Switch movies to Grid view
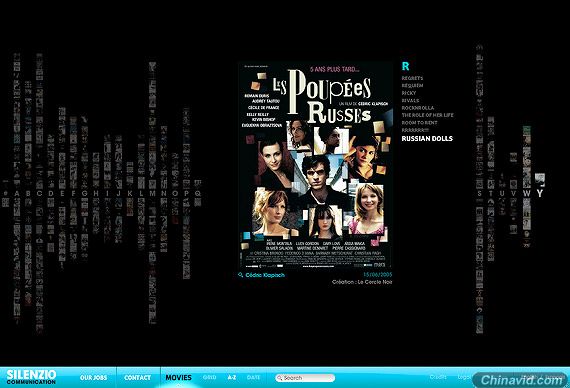The width and height of the screenshot is (570, 388). pos(209,377)
